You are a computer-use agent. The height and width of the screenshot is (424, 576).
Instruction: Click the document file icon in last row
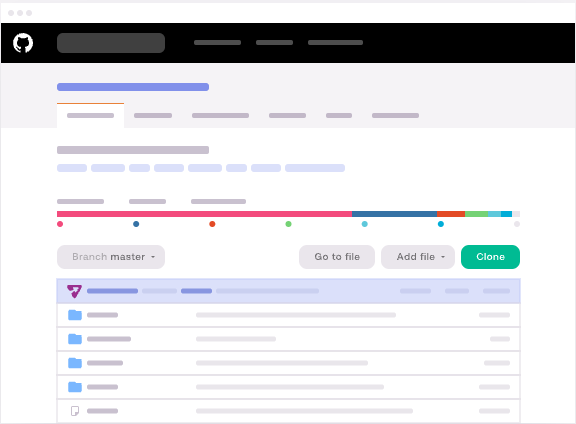coord(75,411)
